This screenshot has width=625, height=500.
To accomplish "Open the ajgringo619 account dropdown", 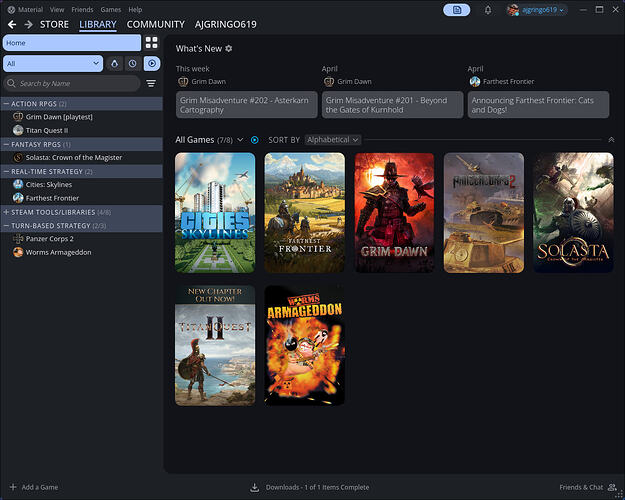I will click(543, 10).
